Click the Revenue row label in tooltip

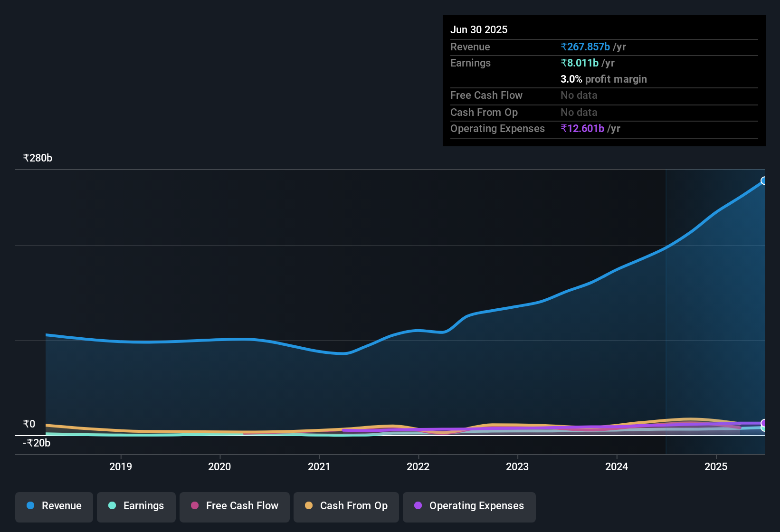[470, 47]
